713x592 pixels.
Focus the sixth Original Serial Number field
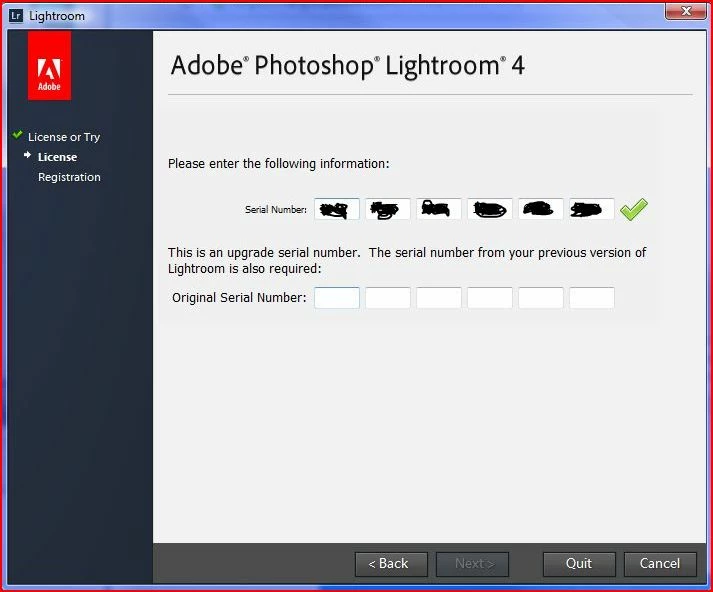[592, 298]
